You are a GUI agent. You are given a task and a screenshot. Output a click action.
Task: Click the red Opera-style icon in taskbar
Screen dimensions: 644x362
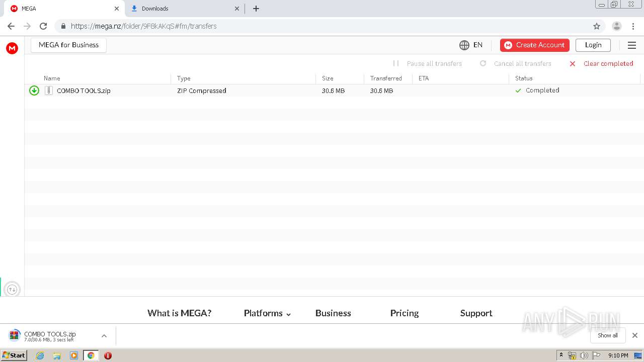click(x=108, y=355)
